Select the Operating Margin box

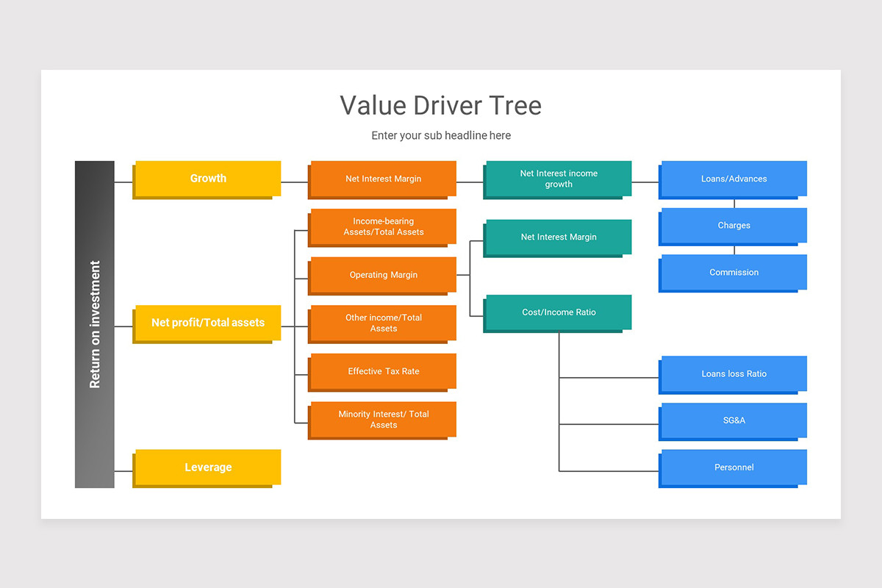382,275
